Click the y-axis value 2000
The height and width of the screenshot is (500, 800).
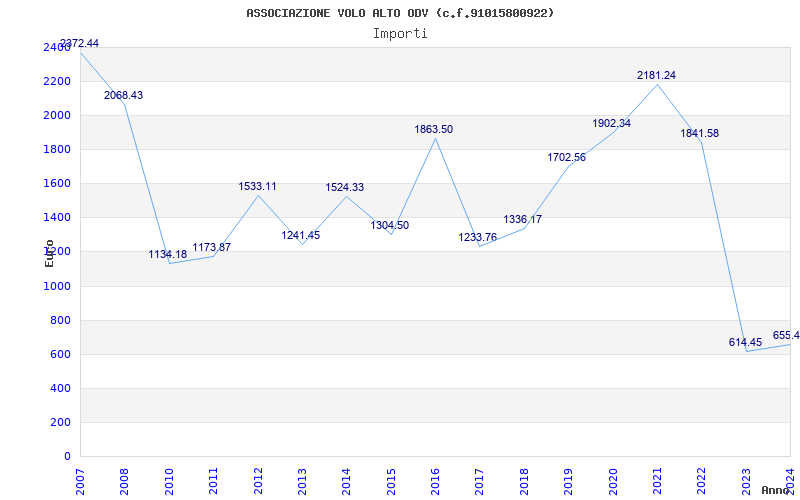click(57, 116)
